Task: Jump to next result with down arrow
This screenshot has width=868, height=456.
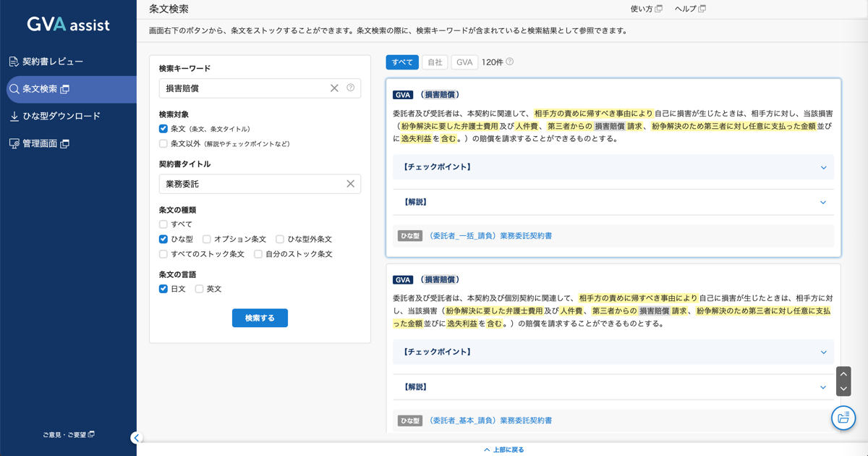Action: [843, 389]
